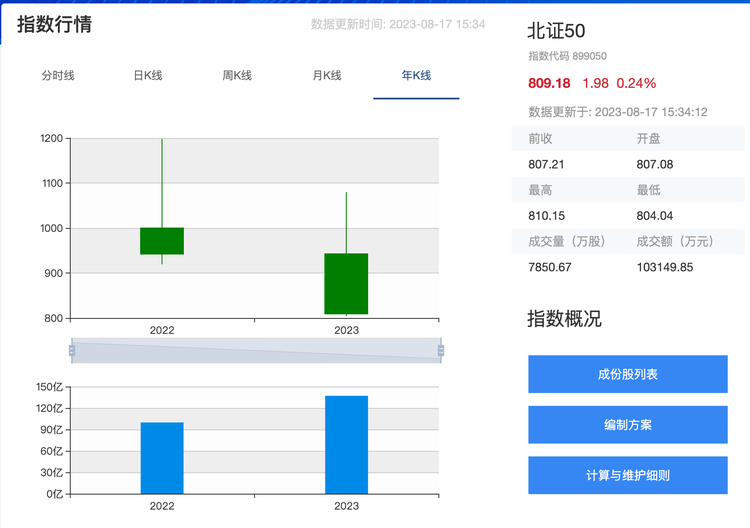Open 计算与维护细则 document
Viewport: 750px width, 528px height.
627,476
